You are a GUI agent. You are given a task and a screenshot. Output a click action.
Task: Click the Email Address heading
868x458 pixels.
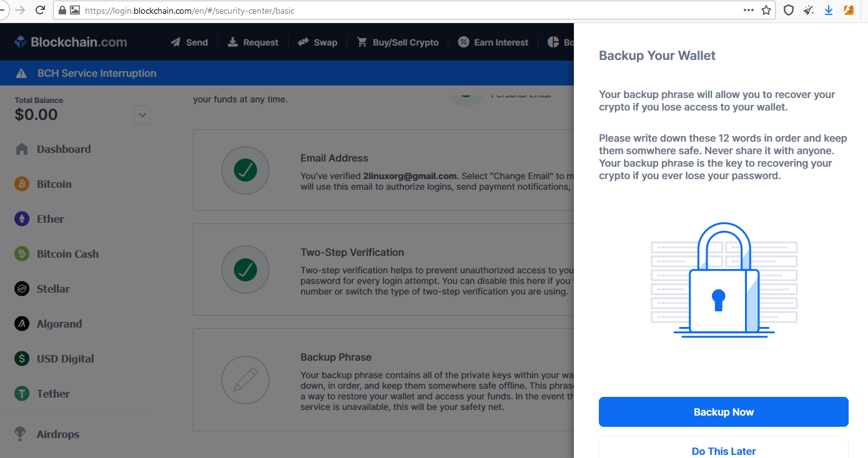pos(334,158)
